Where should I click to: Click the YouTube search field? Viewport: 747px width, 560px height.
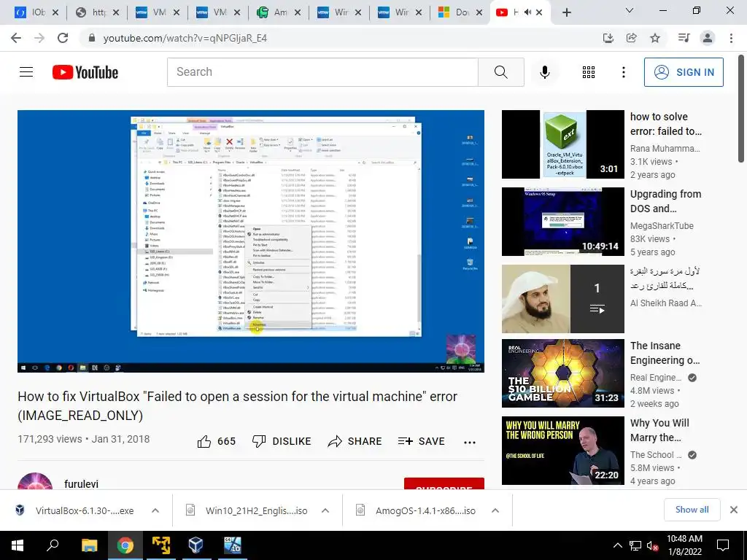[x=322, y=72]
